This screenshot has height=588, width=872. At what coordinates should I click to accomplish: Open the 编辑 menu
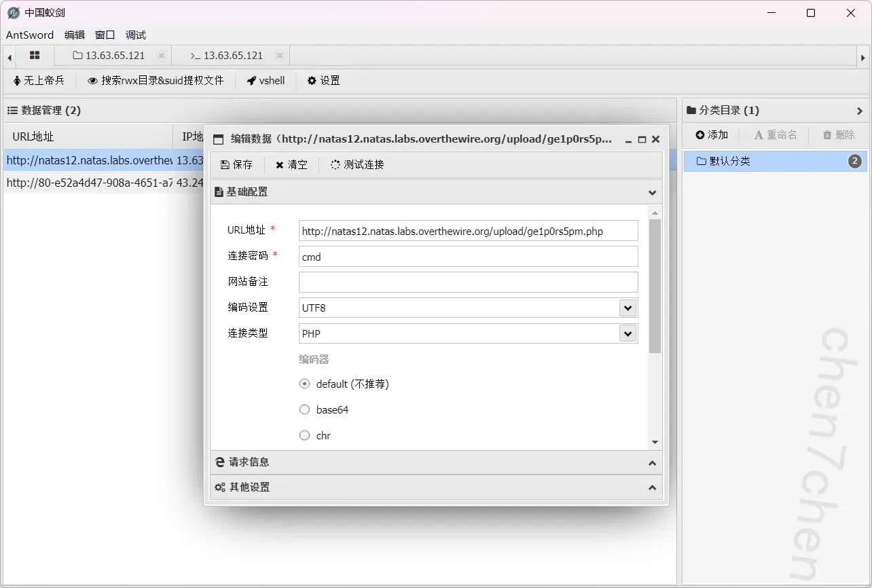tap(75, 35)
